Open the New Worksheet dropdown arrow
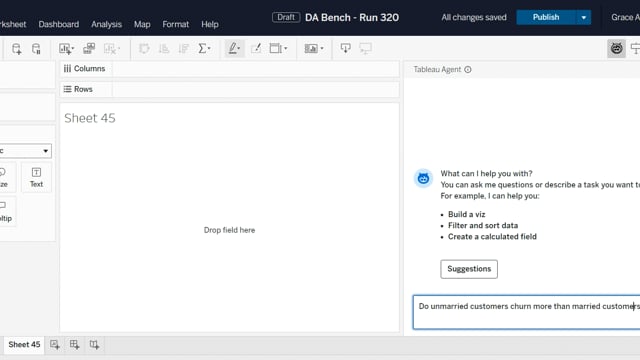The width and height of the screenshot is (640, 360). click(x=73, y=49)
